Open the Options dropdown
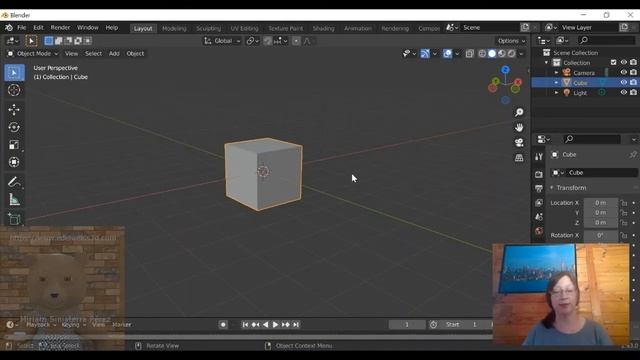640x360 pixels. (x=511, y=41)
